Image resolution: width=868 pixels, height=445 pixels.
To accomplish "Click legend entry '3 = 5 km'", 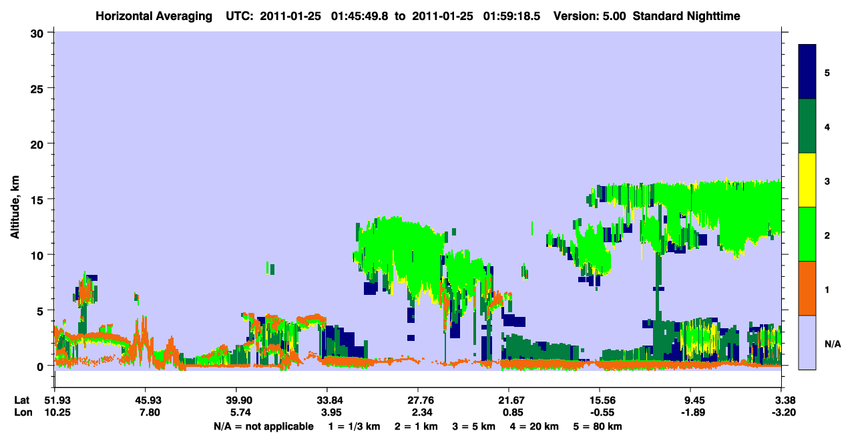I will [474, 426].
